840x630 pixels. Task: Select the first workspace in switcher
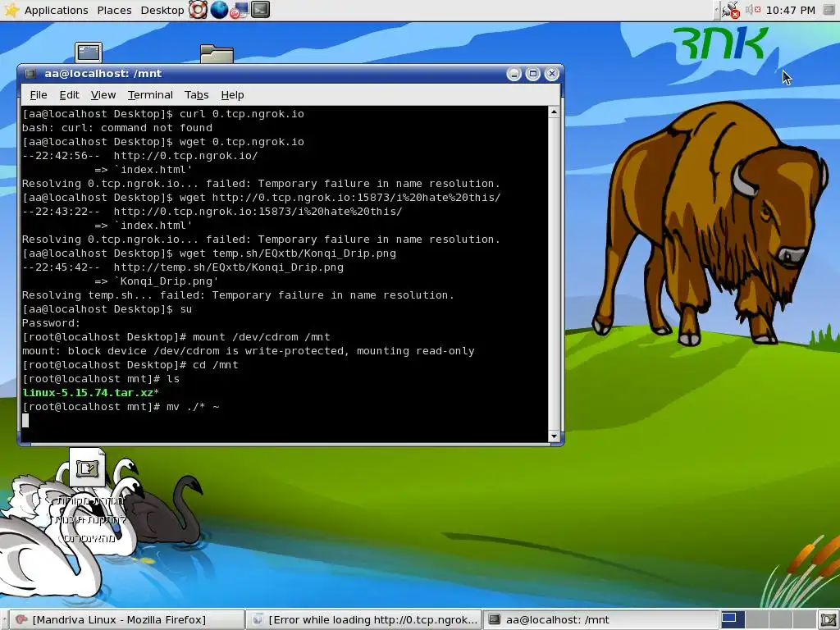(x=733, y=620)
